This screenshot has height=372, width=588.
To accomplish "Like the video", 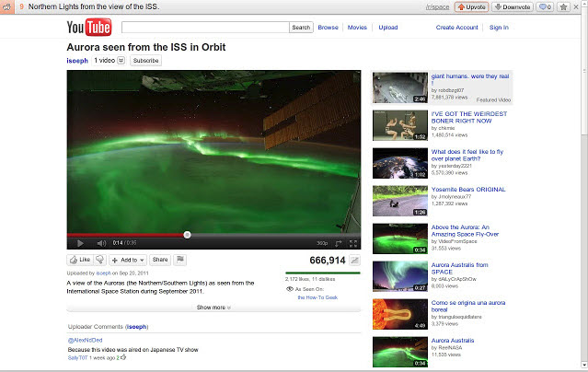I will point(80,260).
